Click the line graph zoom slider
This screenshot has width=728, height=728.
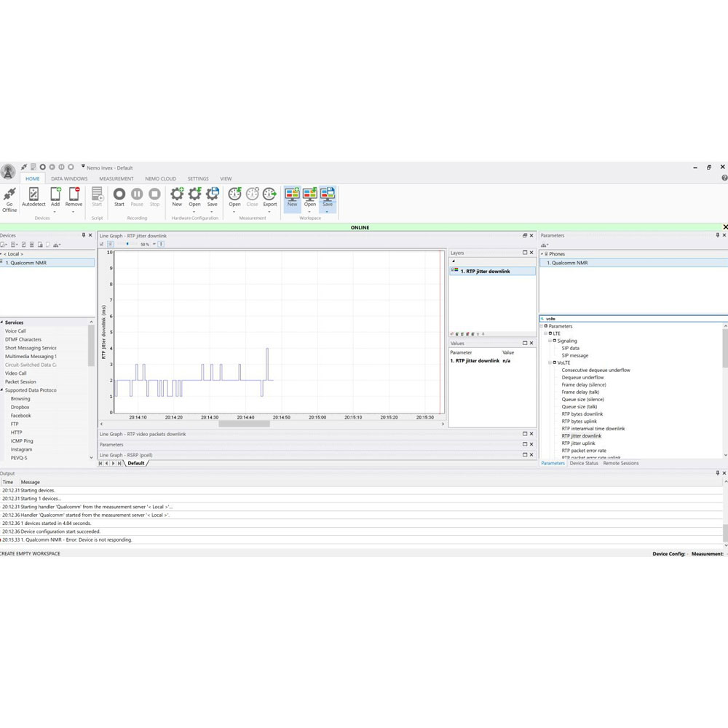[128, 244]
